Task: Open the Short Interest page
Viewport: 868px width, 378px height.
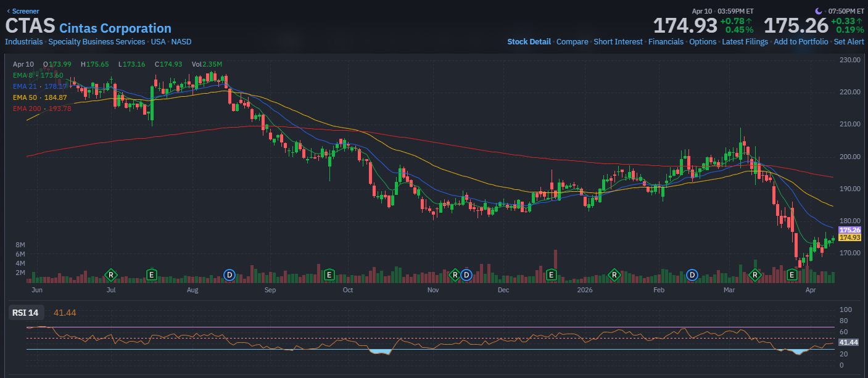Action: (x=618, y=42)
